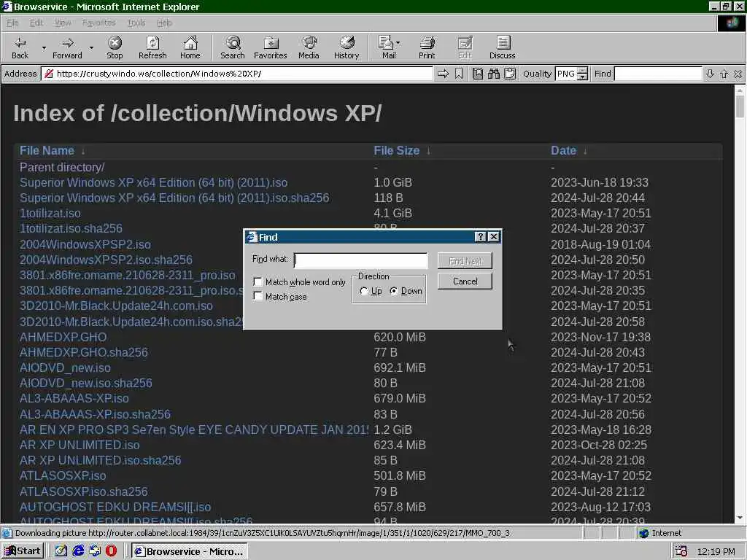This screenshot has width=747, height=560.
Task: Open the Edit menu
Action: pyautogui.click(x=36, y=23)
